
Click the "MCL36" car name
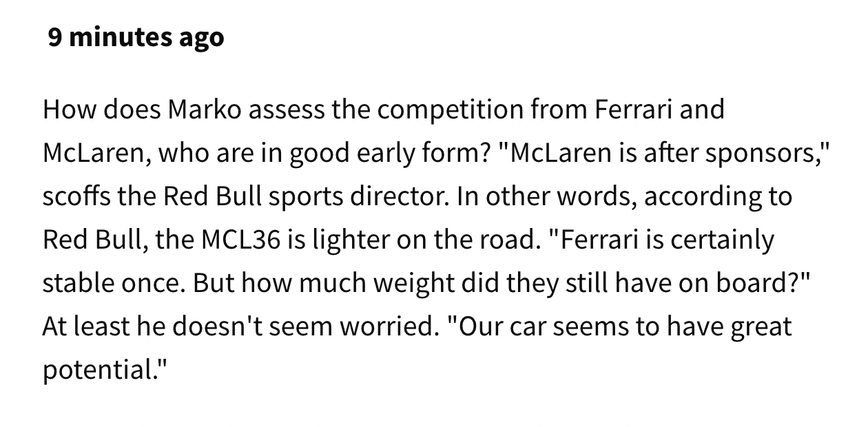pos(240,240)
